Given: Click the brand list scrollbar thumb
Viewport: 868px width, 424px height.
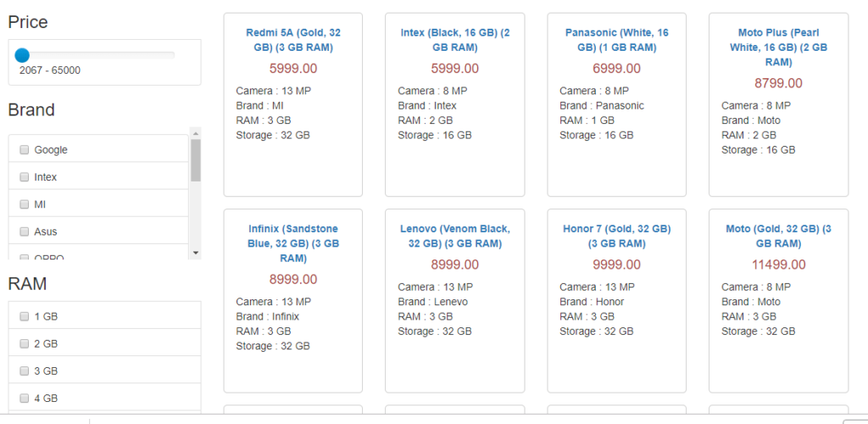Looking at the screenshot, I should [x=196, y=160].
